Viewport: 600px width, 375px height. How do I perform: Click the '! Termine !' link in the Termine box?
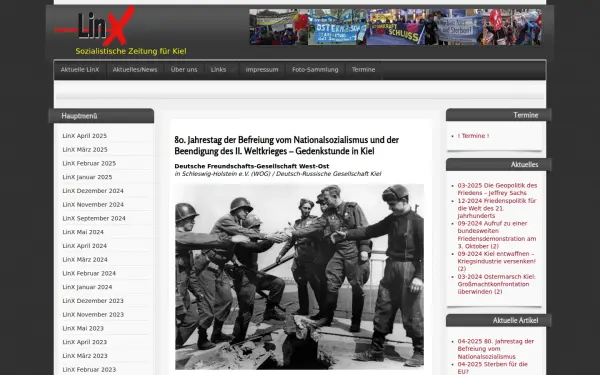(x=473, y=136)
